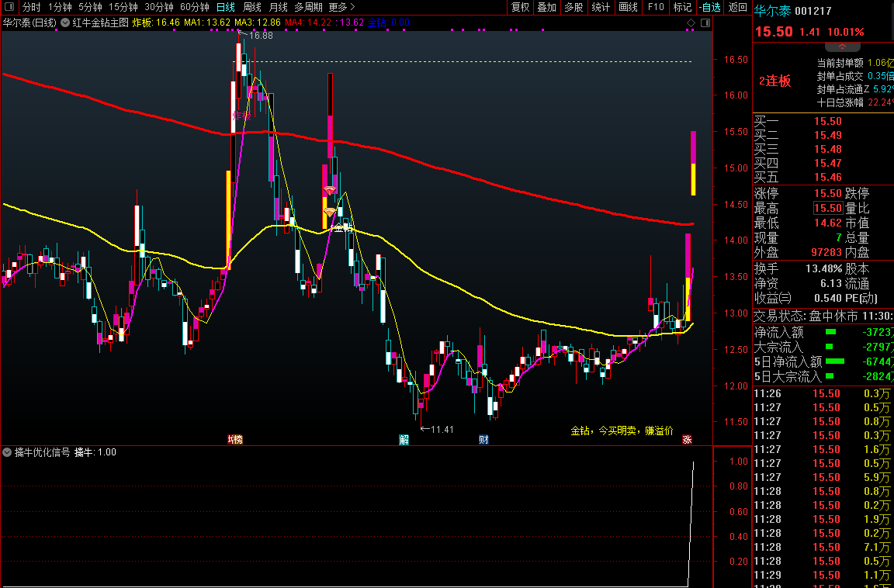This screenshot has height=588, width=894.
Task: Open the F10 company info
Action: click(x=656, y=7)
